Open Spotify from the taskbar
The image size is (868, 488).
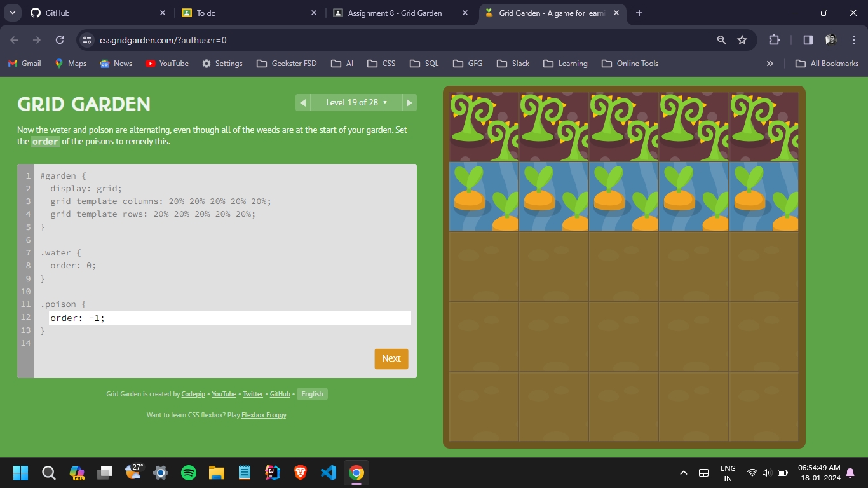tap(189, 473)
